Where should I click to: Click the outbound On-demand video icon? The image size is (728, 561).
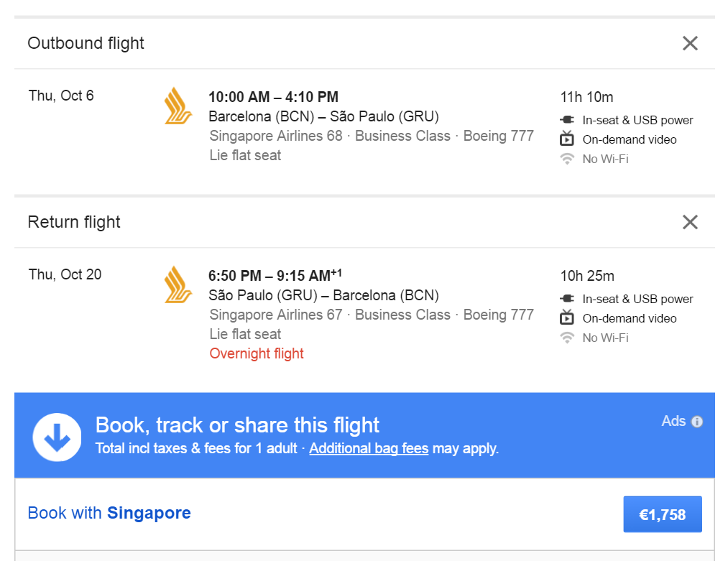pos(567,139)
